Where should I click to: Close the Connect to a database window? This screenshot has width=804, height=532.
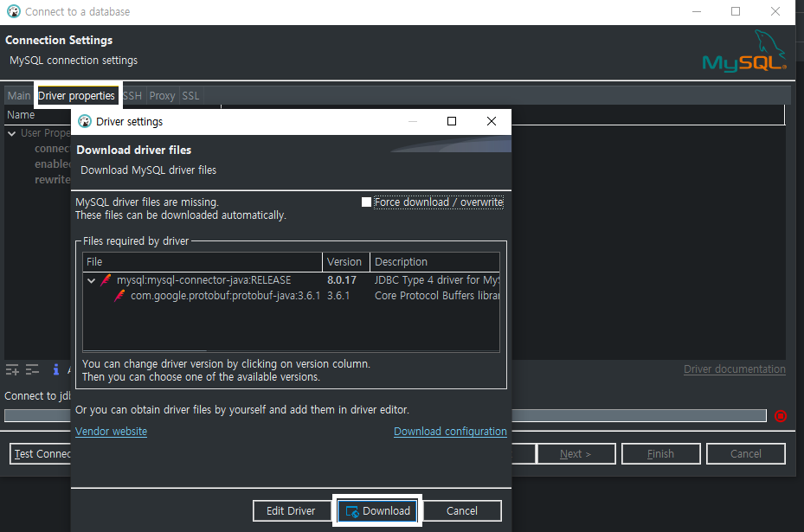775,11
